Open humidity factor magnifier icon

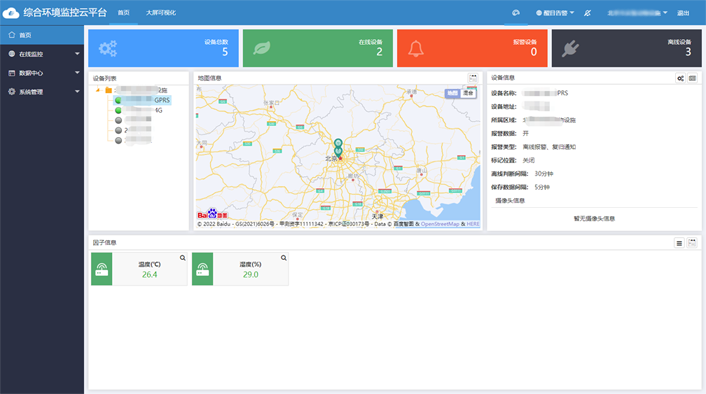point(284,258)
